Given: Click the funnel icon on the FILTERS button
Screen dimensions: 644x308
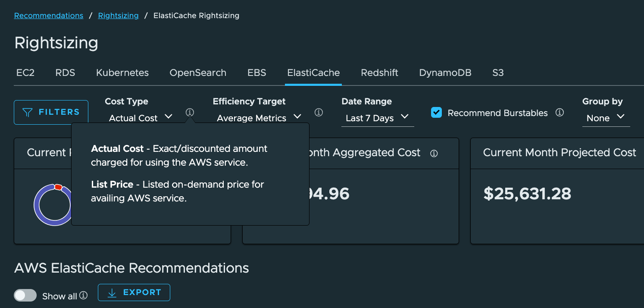Looking at the screenshot, I should pyautogui.click(x=27, y=112).
